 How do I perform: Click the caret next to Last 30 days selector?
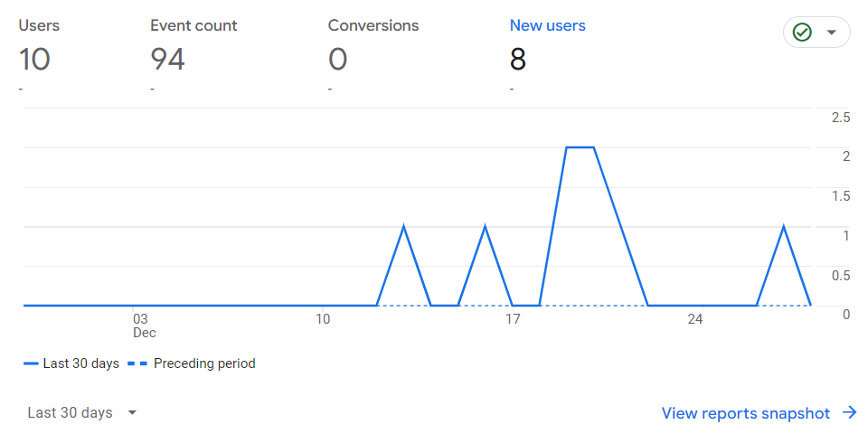[x=132, y=412]
